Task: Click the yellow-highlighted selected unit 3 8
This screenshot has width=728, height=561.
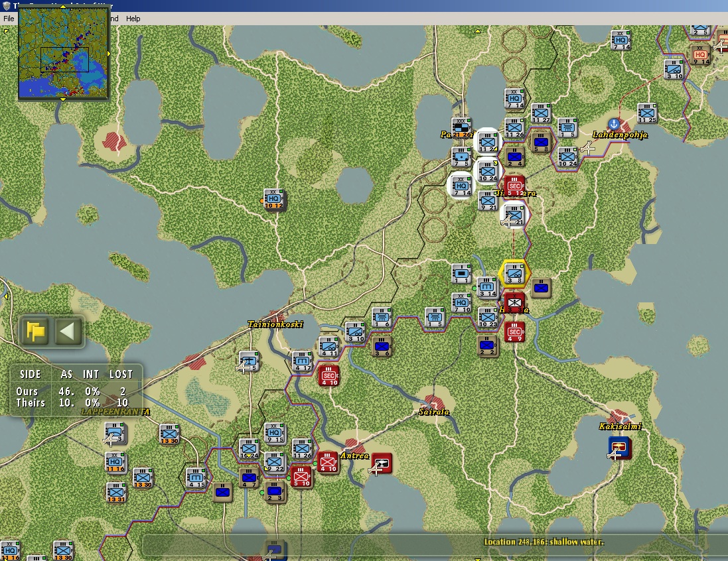Action: click(x=514, y=274)
